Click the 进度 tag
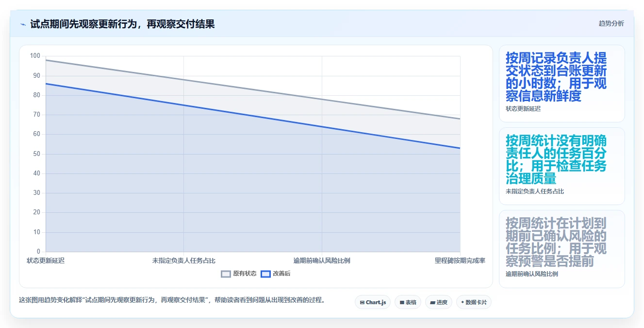Screen dimensions: 644x328 coord(438,302)
